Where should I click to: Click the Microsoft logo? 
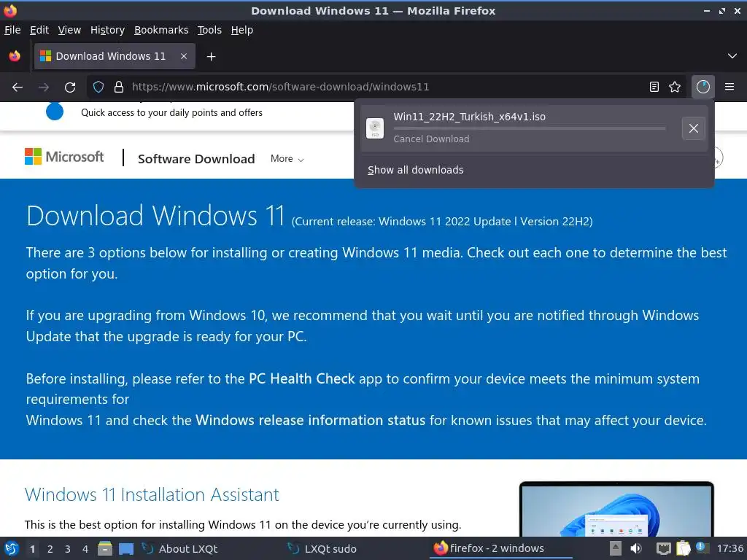pyautogui.click(x=64, y=157)
